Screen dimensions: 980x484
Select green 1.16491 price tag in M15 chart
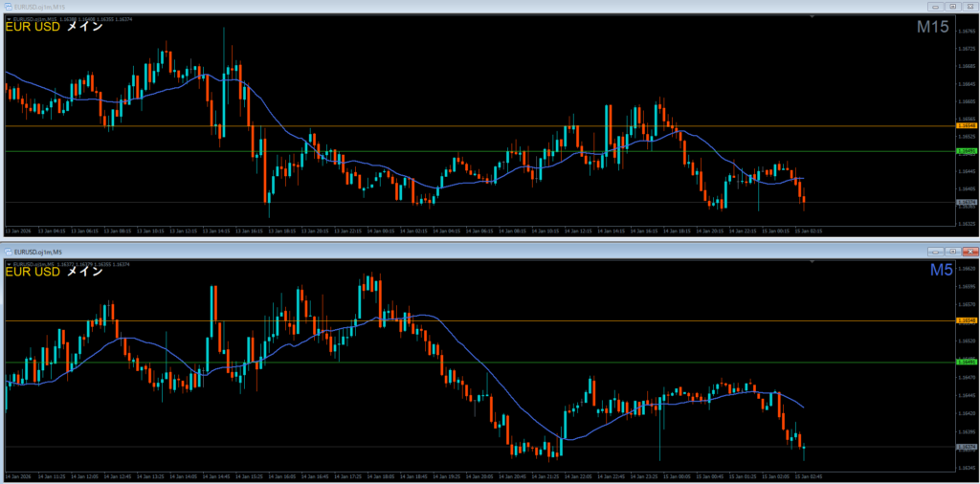(967, 151)
